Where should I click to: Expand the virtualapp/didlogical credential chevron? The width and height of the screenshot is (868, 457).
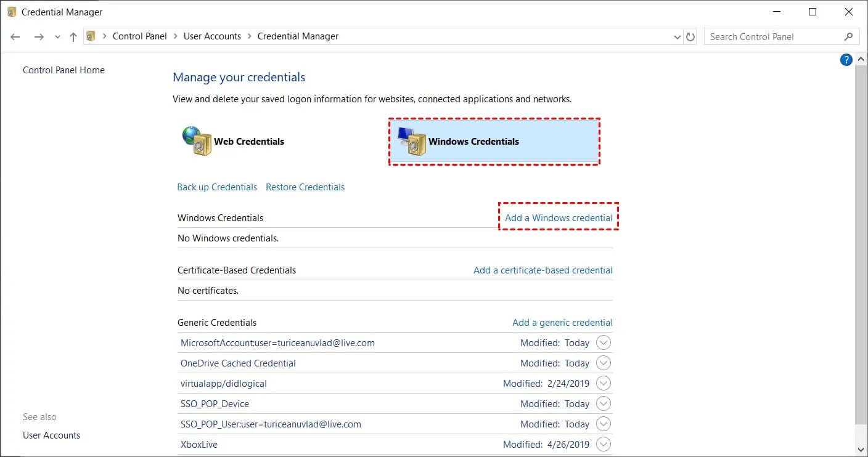coord(604,384)
